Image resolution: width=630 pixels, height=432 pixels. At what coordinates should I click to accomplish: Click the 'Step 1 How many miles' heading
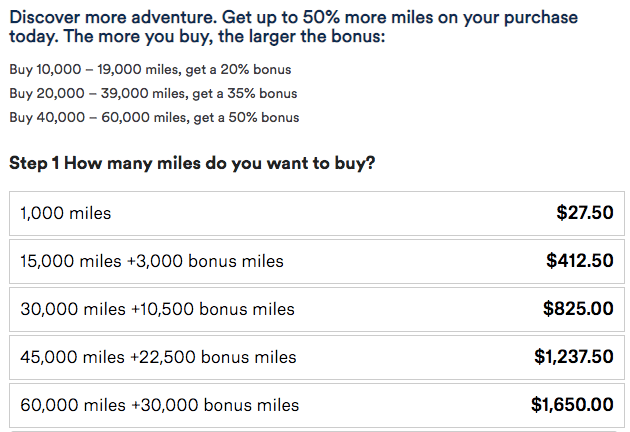coord(192,163)
